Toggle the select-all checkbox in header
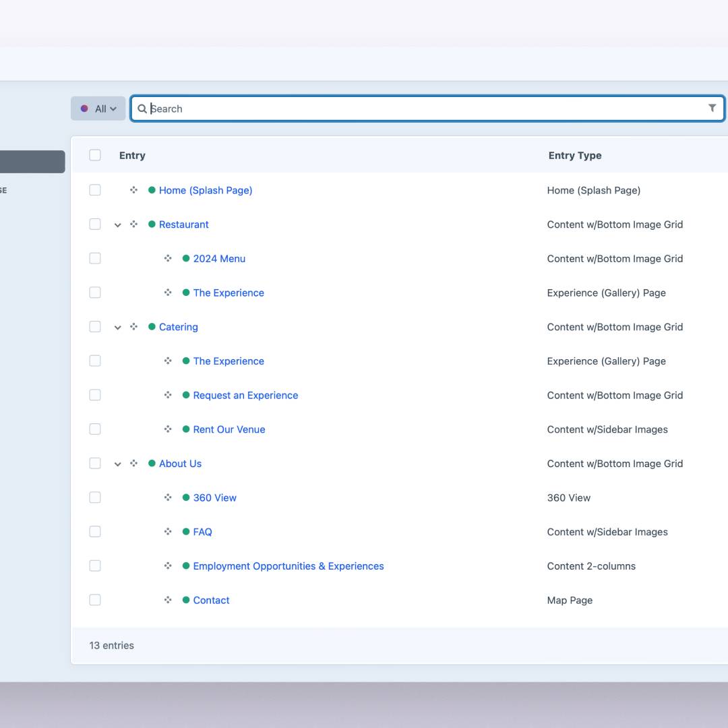The height and width of the screenshot is (728, 728). pos(95,155)
